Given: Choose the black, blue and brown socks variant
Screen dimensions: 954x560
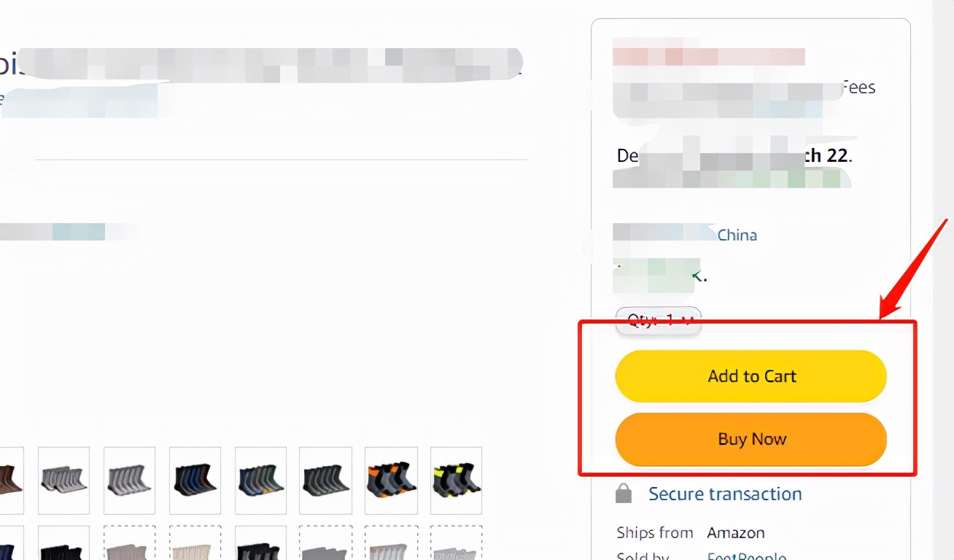Looking at the screenshot, I should point(195,481).
